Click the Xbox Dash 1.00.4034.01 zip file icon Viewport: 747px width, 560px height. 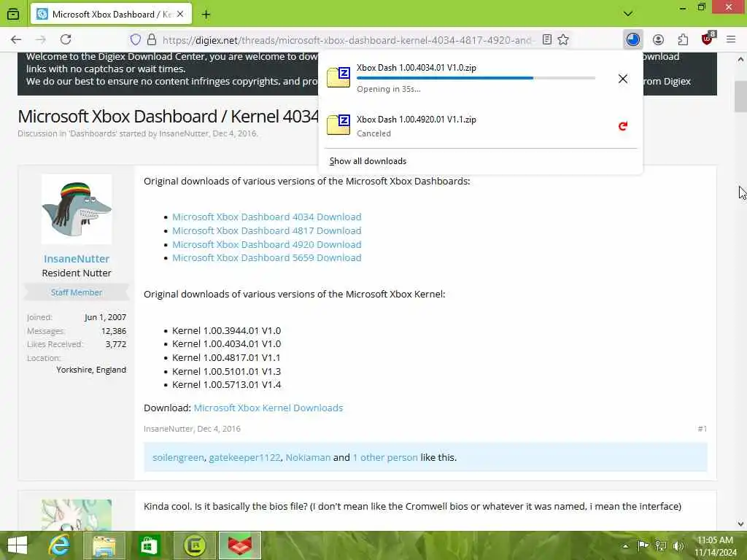click(338, 77)
